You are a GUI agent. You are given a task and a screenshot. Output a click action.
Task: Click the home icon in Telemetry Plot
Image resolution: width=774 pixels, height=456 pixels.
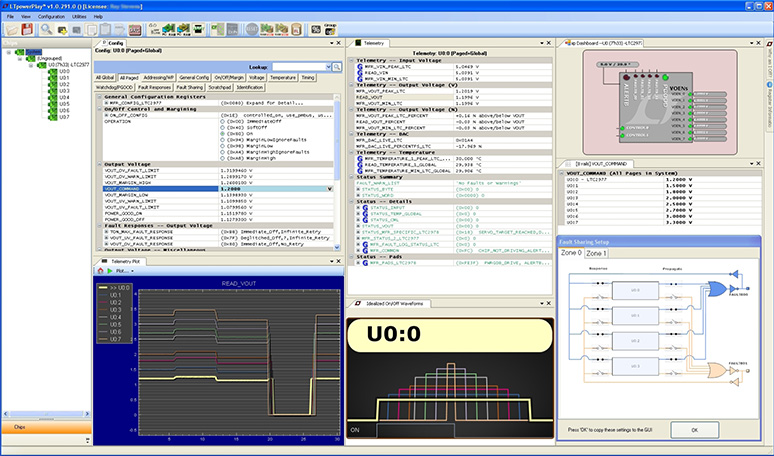[x=101, y=271]
